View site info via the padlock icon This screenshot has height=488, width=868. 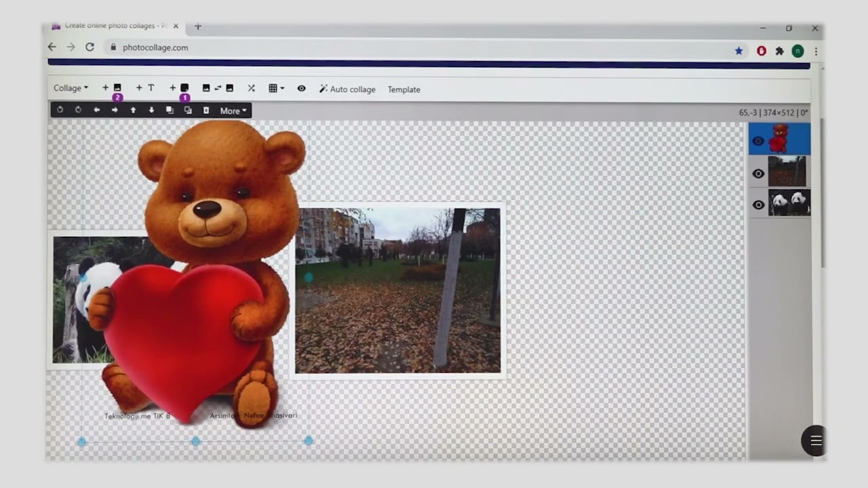113,47
